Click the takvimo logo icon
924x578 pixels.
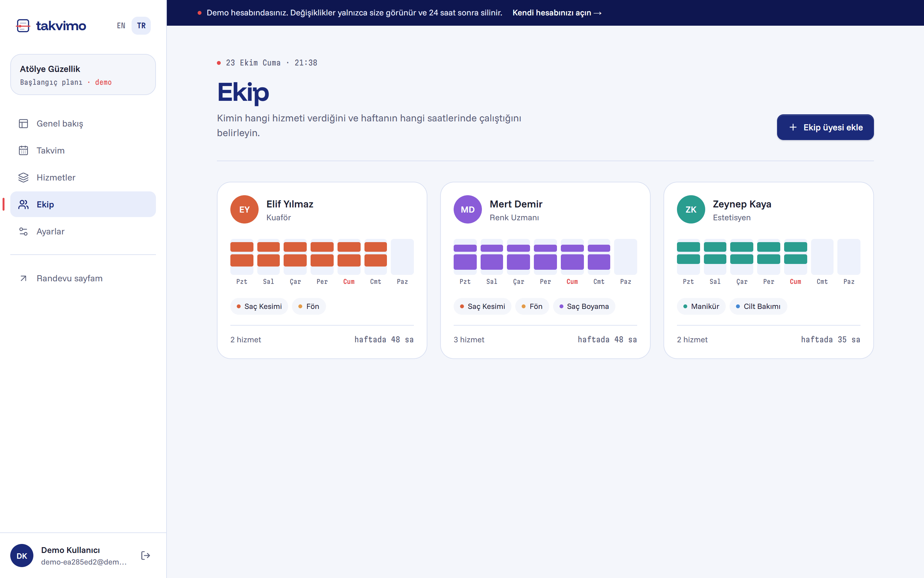tap(23, 26)
